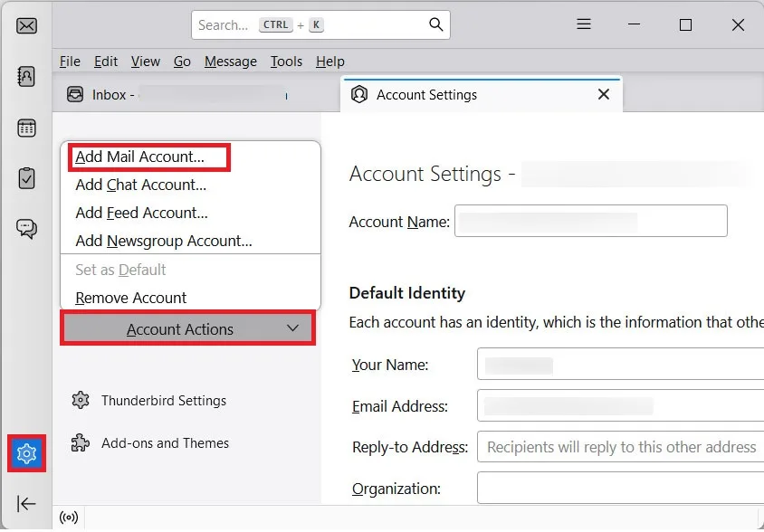The height and width of the screenshot is (532, 764).
Task: Open the Calendar space
Action: click(25, 127)
